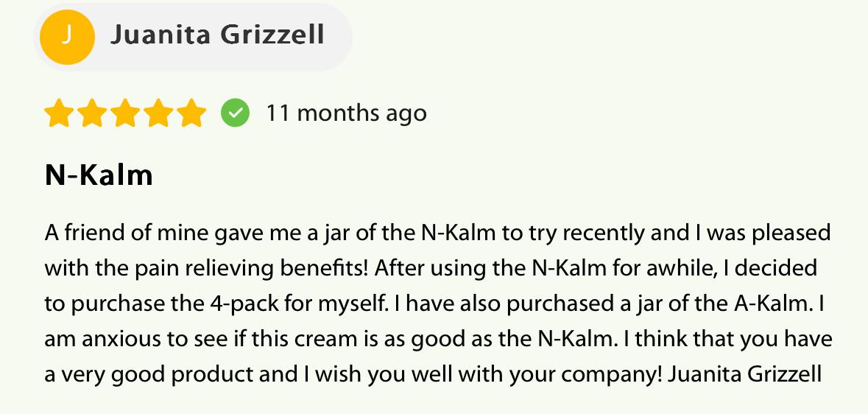Select the third rating star
The image size is (868, 414).
pos(125,113)
